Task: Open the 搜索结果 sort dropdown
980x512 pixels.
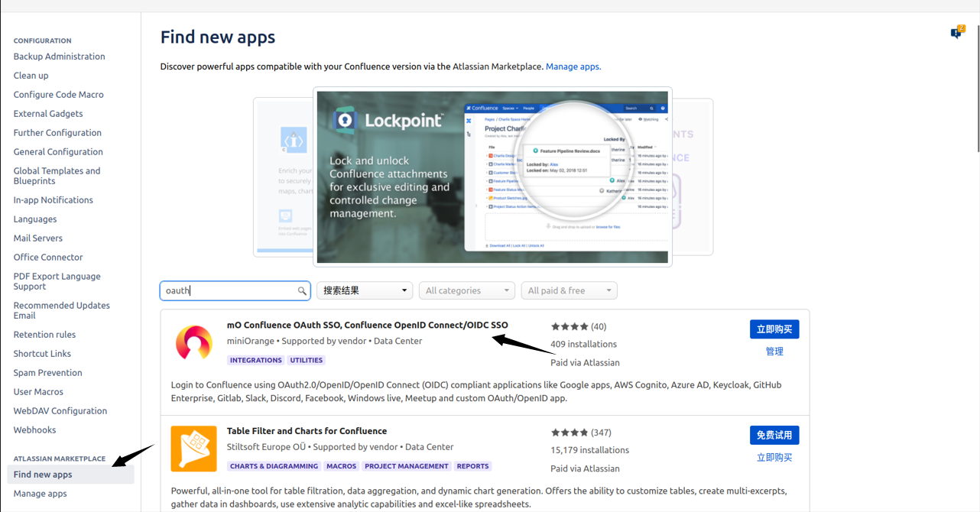Action: 364,290
